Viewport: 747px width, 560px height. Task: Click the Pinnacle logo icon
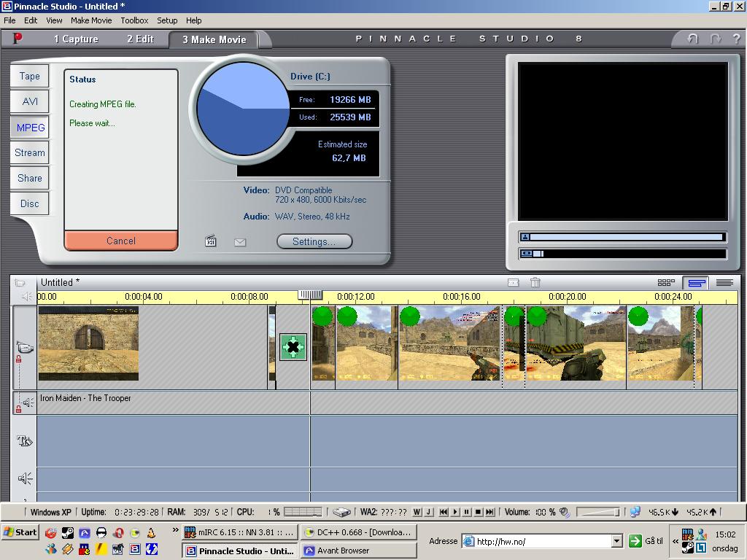[x=18, y=38]
